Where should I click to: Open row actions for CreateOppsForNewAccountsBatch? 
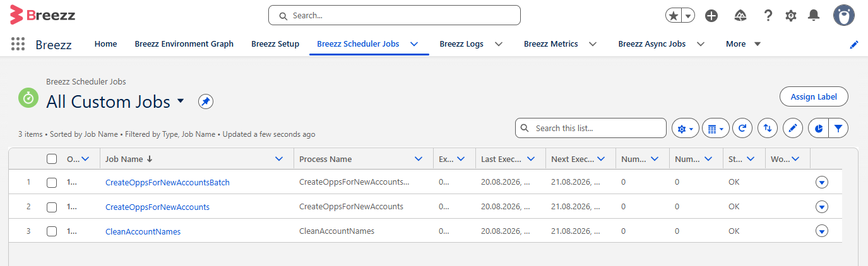click(821, 183)
